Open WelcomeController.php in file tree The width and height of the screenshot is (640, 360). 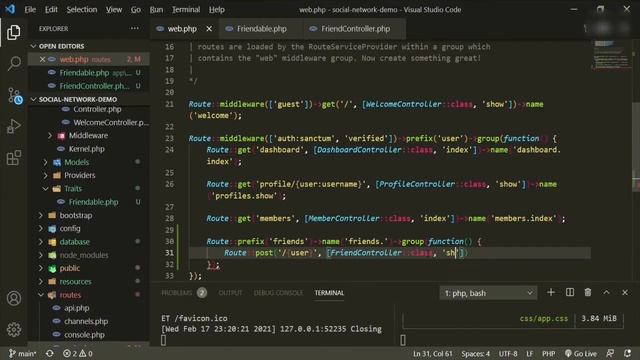pyautogui.click(x=110, y=122)
